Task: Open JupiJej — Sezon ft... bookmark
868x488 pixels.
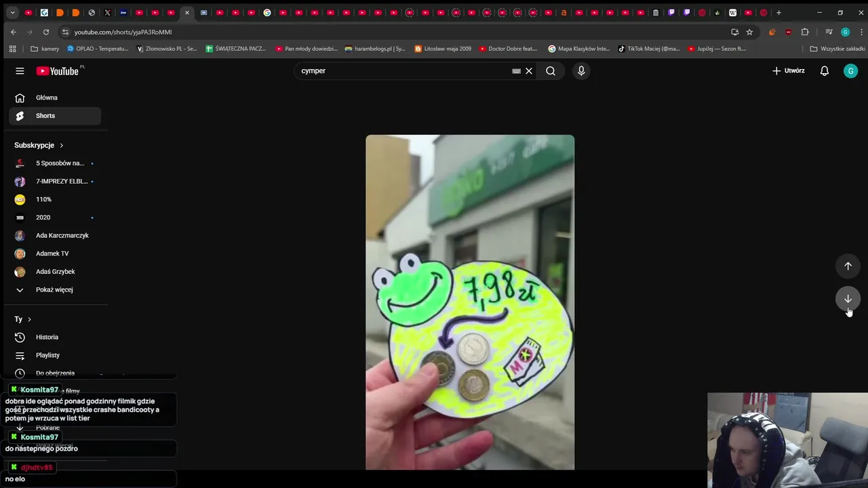Action: pos(717,49)
